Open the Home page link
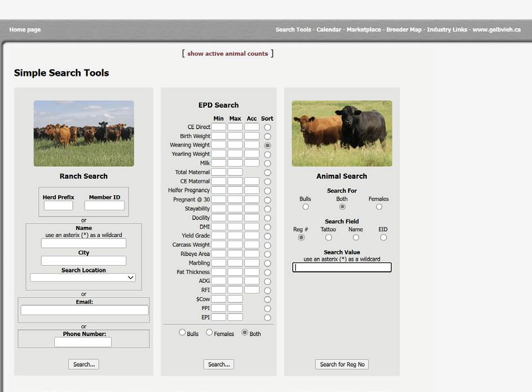Image resolution: width=532 pixels, height=392 pixels. 25,29
